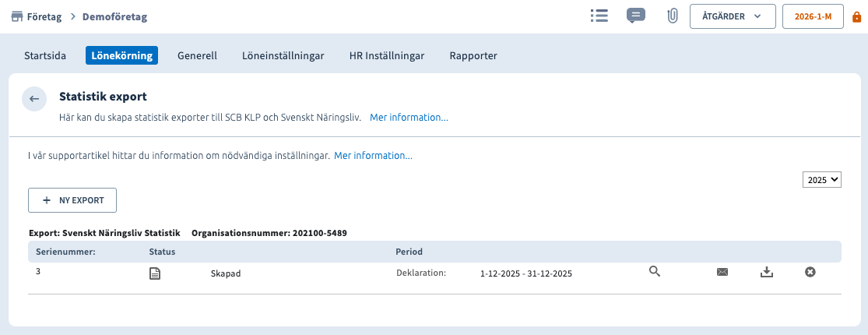Create a new export with Ny Export
Image resolution: width=868 pixels, height=335 pixels.
coord(72,200)
